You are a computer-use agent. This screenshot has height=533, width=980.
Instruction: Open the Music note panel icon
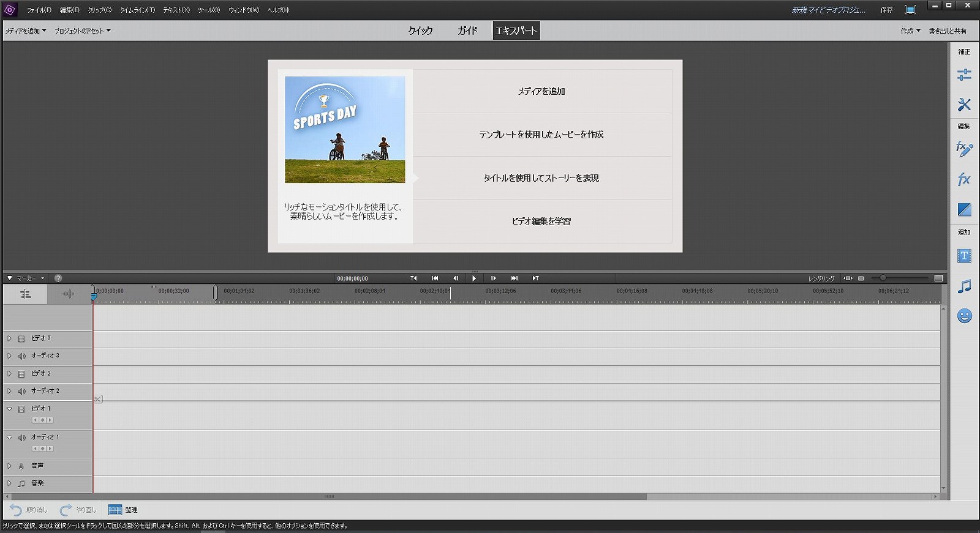point(964,286)
